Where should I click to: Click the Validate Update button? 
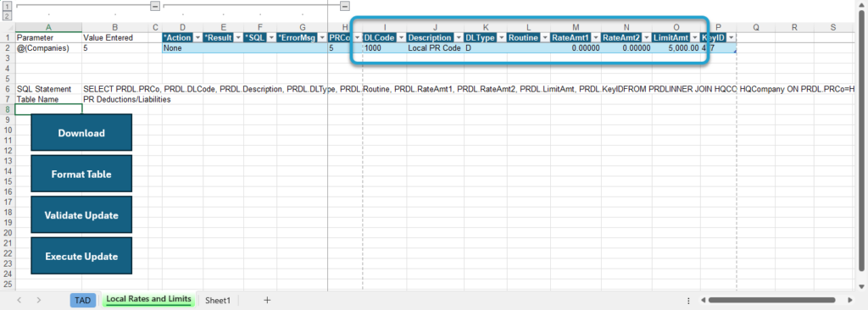[81, 215]
